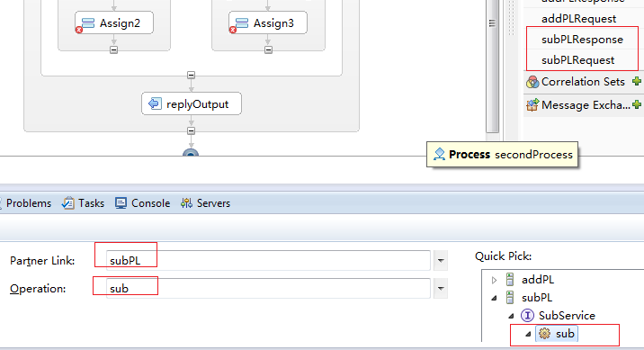Select the Assign2 activity node
This screenshot has height=350, width=644.
[114, 22]
